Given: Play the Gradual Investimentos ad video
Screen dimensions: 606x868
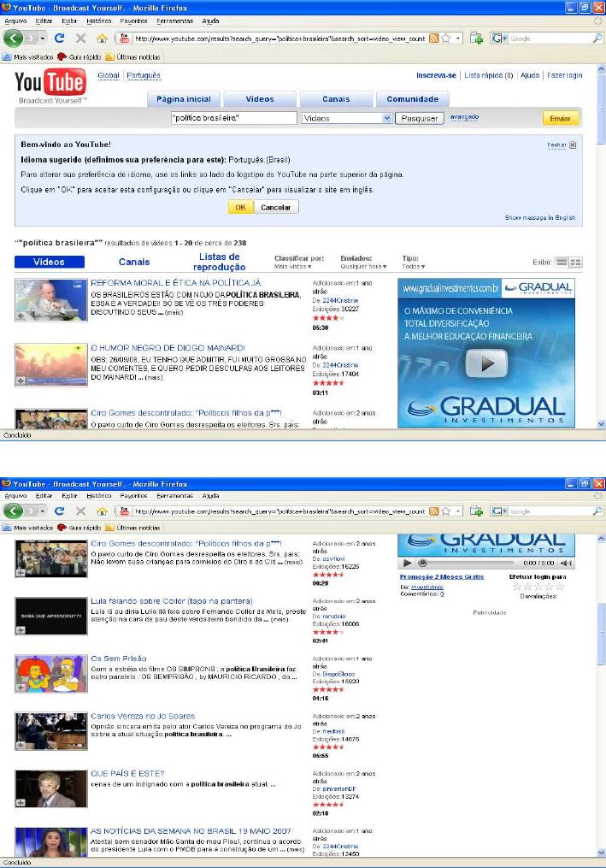Looking at the screenshot, I should (x=486, y=363).
